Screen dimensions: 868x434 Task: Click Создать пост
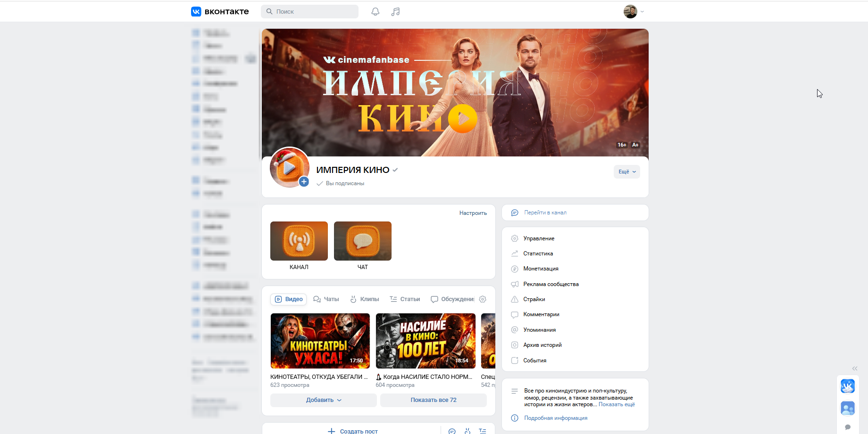click(353, 431)
